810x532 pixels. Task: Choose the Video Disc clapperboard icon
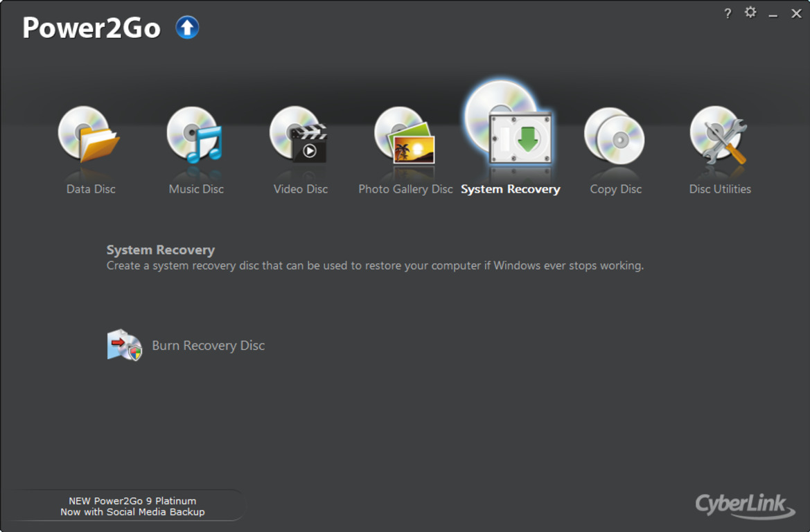pyautogui.click(x=299, y=134)
